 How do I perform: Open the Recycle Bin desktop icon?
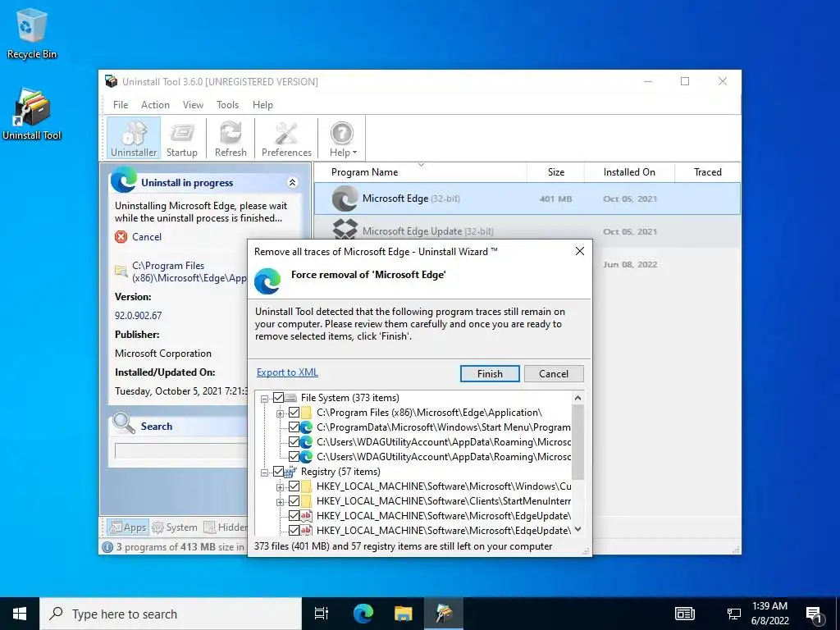pyautogui.click(x=32, y=33)
